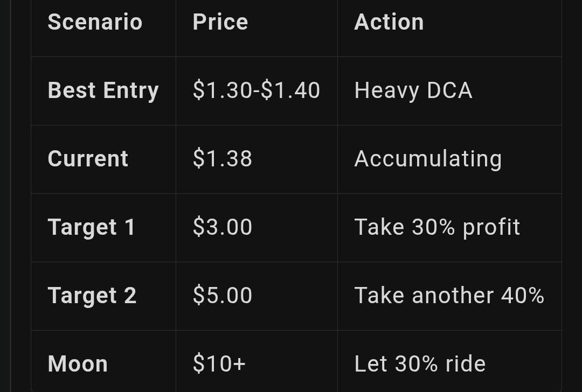Click the word Entry in Best Entry

point(131,90)
